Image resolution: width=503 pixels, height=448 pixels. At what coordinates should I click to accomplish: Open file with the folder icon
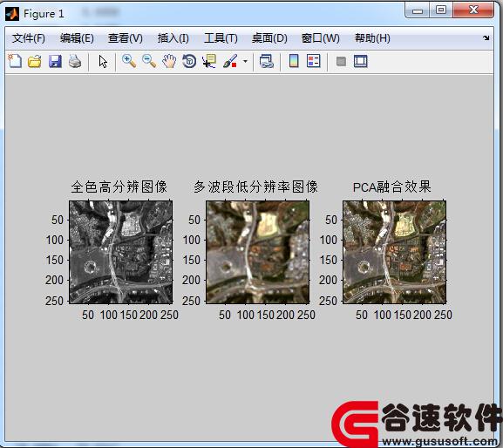tap(35, 61)
